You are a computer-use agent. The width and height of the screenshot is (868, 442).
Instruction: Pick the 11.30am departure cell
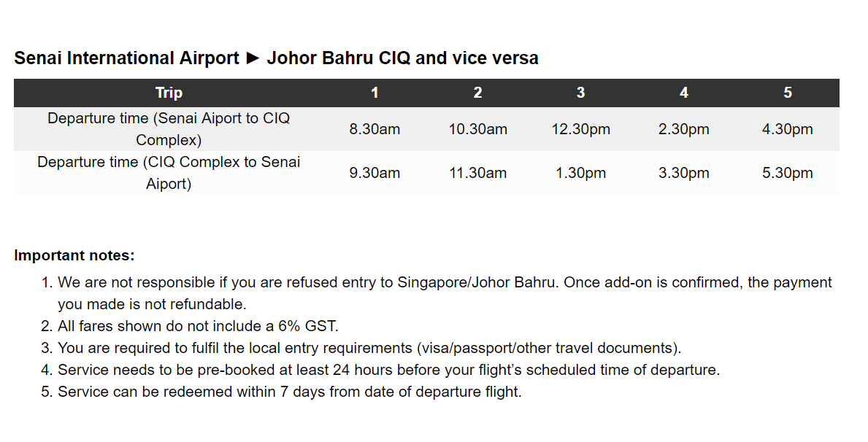[x=477, y=173]
